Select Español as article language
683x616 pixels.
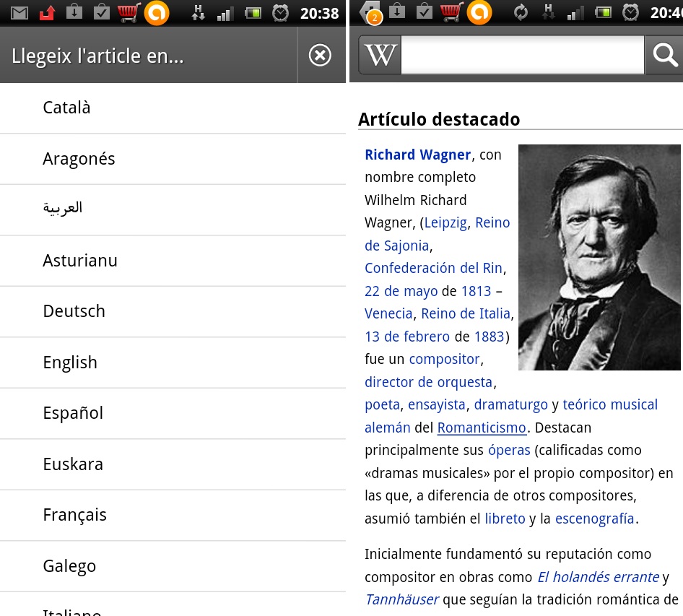pos(173,413)
